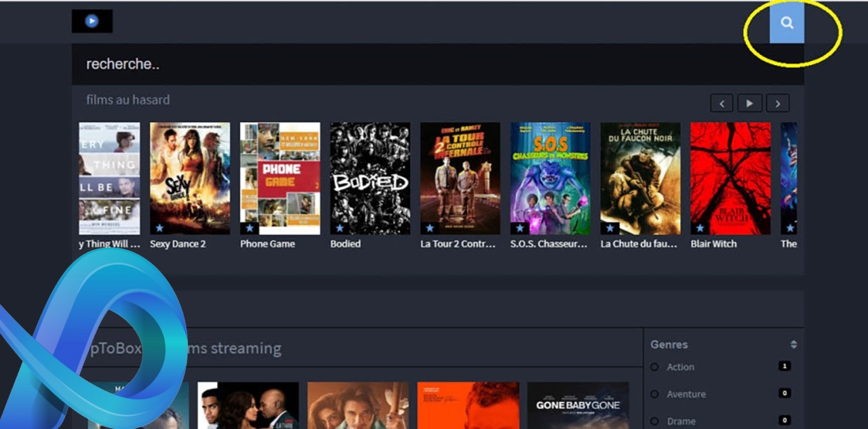The width and height of the screenshot is (868, 429).
Task: Click the Genres heading text
Action: [x=669, y=344]
